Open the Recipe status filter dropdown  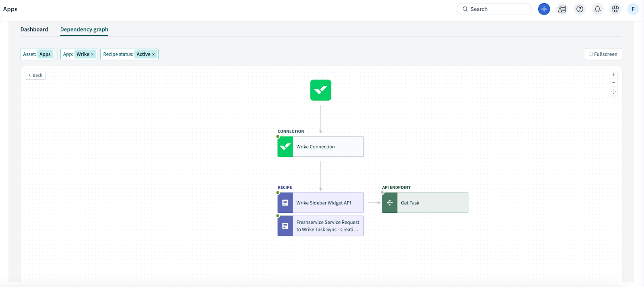tap(129, 54)
